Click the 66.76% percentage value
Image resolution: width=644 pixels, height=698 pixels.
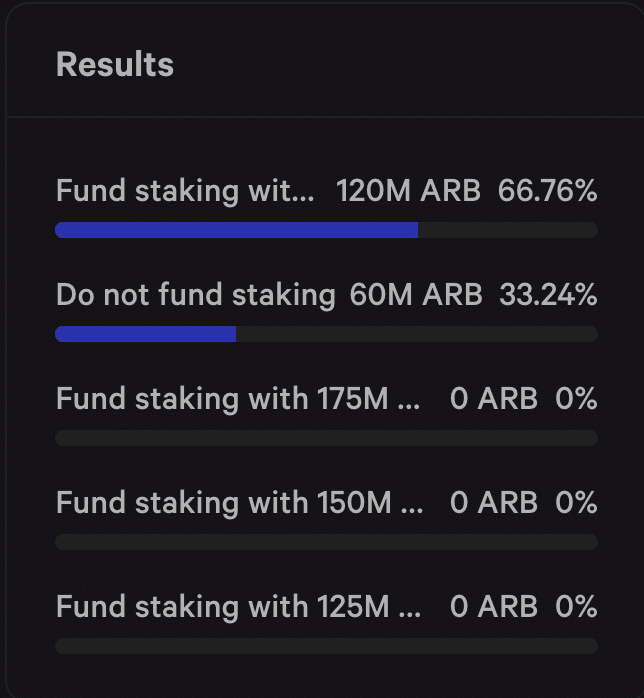[x=547, y=191]
